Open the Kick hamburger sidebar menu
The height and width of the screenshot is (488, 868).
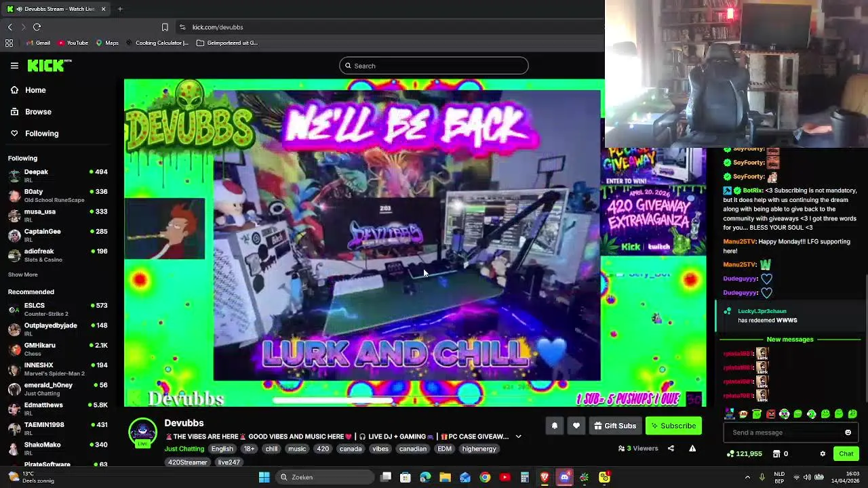click(x=14, y=66)
